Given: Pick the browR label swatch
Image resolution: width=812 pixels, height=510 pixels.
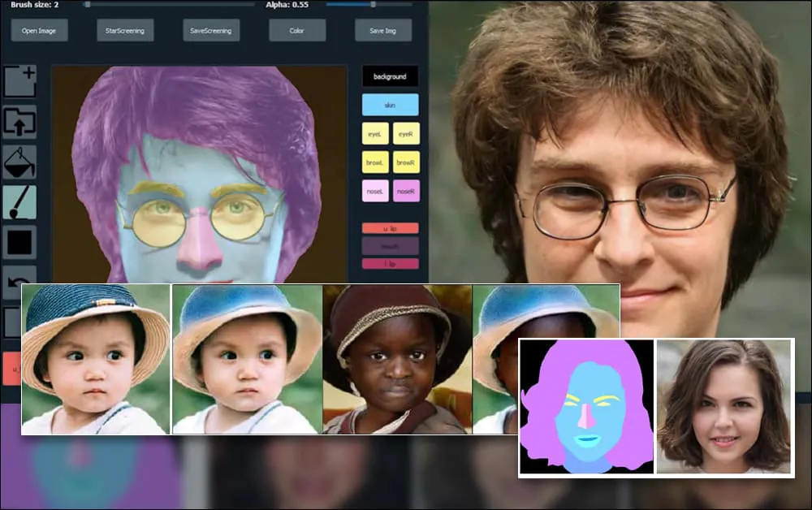Looking at the screenshot, I should (x=406, y=162).
